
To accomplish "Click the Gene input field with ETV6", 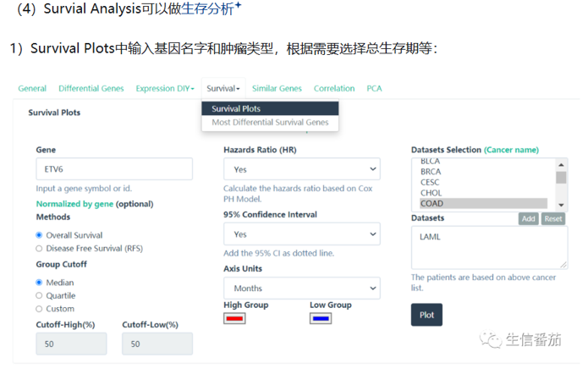I will point(114,169).
